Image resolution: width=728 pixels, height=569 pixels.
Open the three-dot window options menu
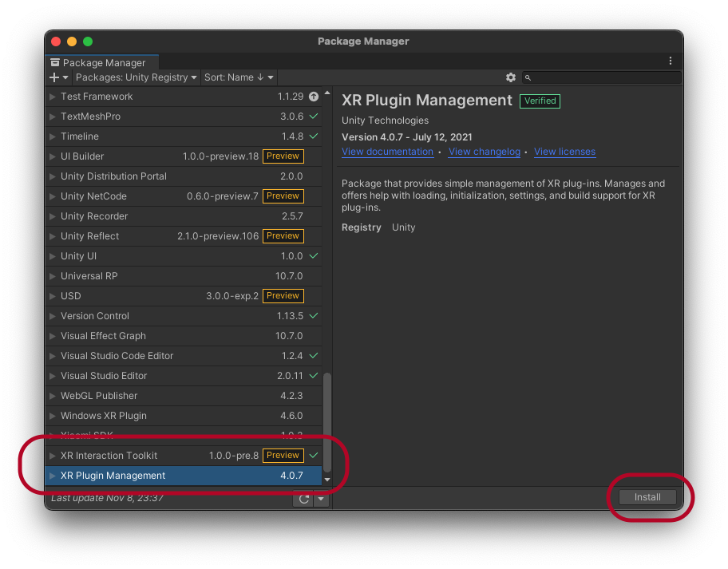click(670, 61)
